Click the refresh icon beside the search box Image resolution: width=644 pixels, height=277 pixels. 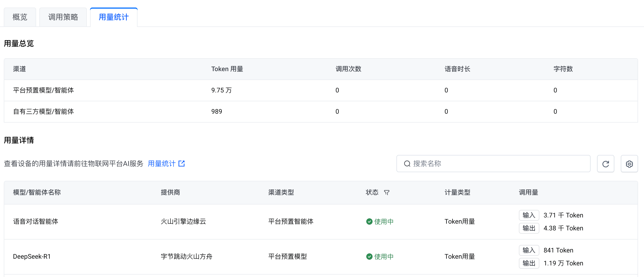pos(605,164)
